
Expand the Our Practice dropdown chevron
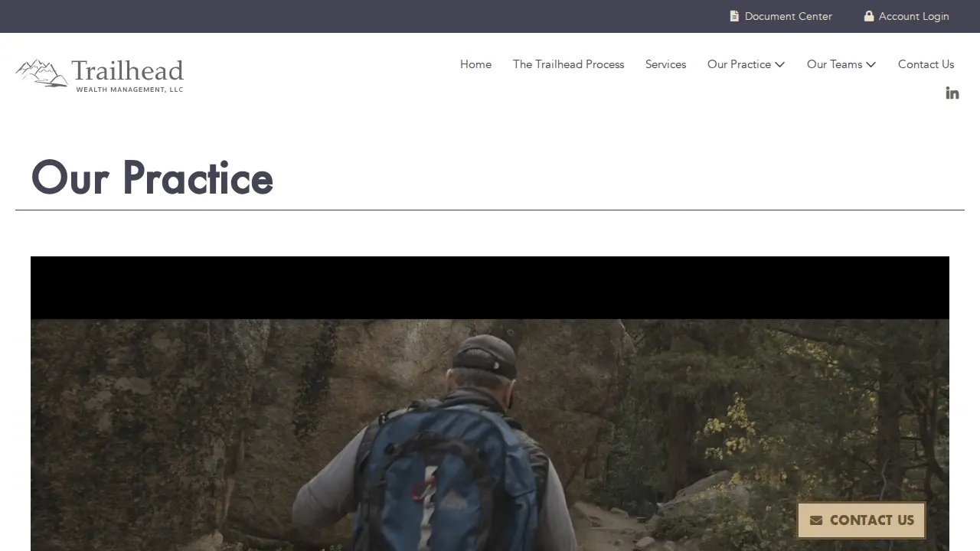(x=779, y=64)
